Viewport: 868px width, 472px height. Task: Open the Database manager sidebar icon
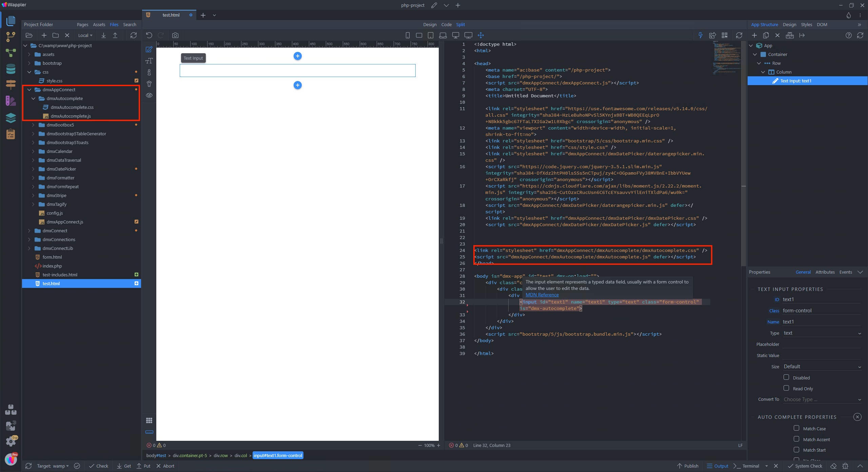11,69
